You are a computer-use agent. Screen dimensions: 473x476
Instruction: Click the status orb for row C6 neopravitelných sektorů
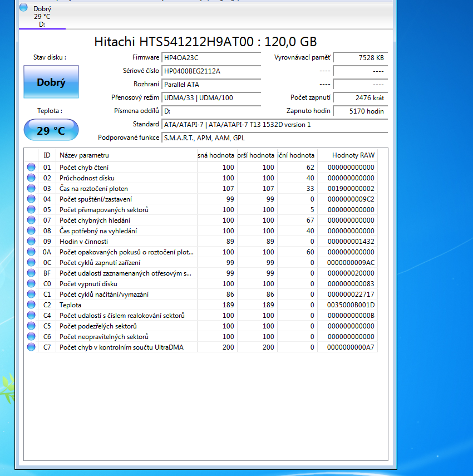pyautogui.click(x=31, y=336)
